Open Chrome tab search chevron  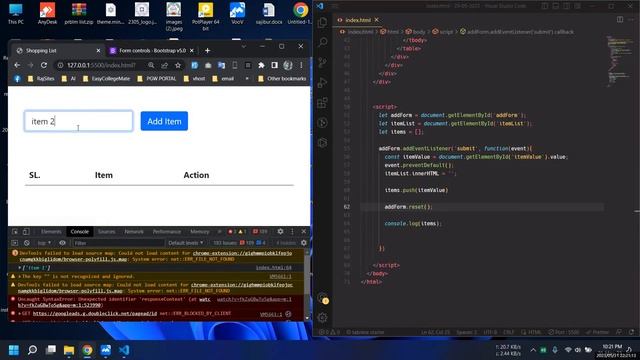[244, 47]
